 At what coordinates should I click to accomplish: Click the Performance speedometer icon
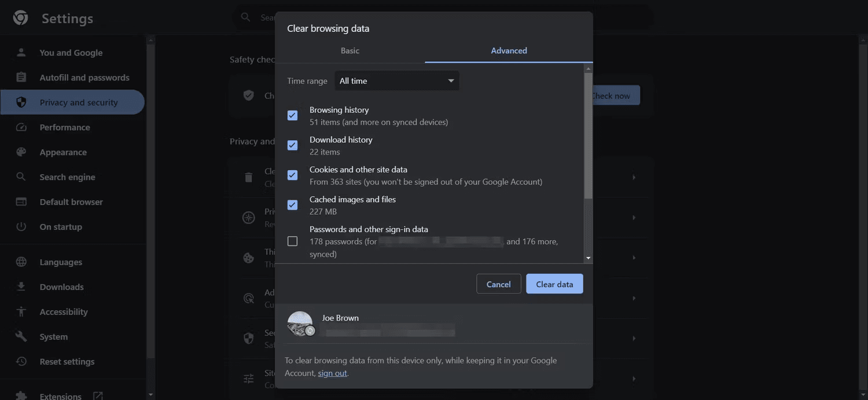pyautogui.click(x=21, y=127)
